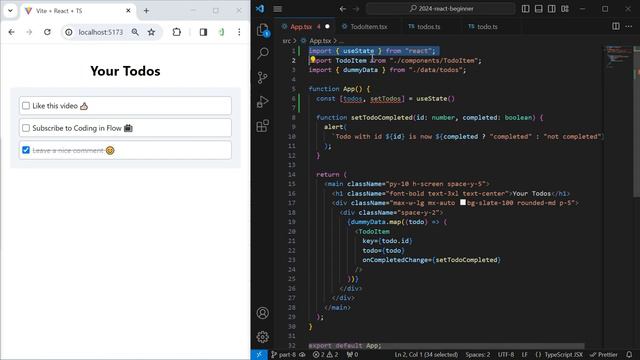Screen dimensions: 640x360
Task: Open the Chrome profile icon
Action: [221, 32]
